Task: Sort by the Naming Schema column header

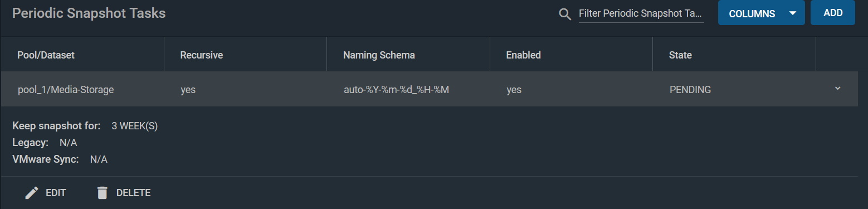Action: [379, 55]
